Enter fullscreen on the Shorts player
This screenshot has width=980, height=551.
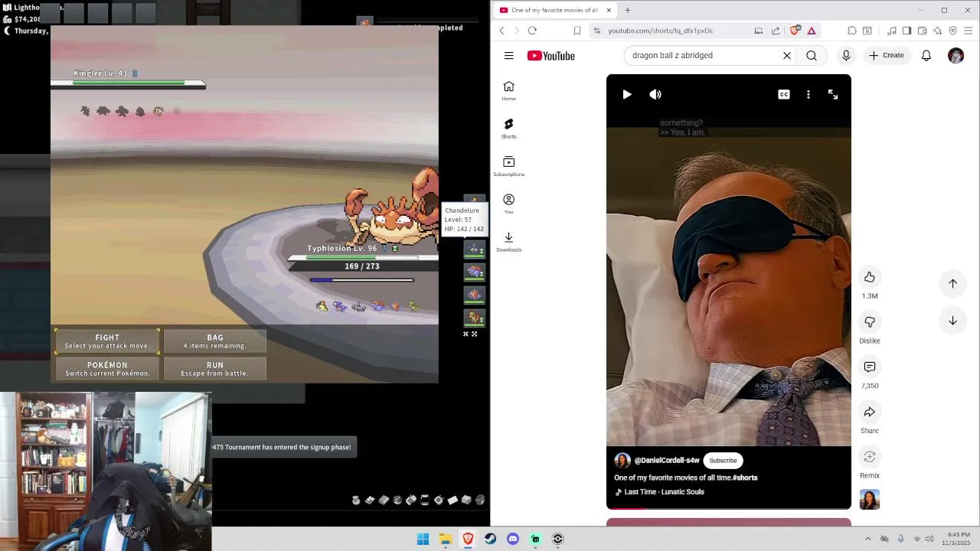coord(833,94)
